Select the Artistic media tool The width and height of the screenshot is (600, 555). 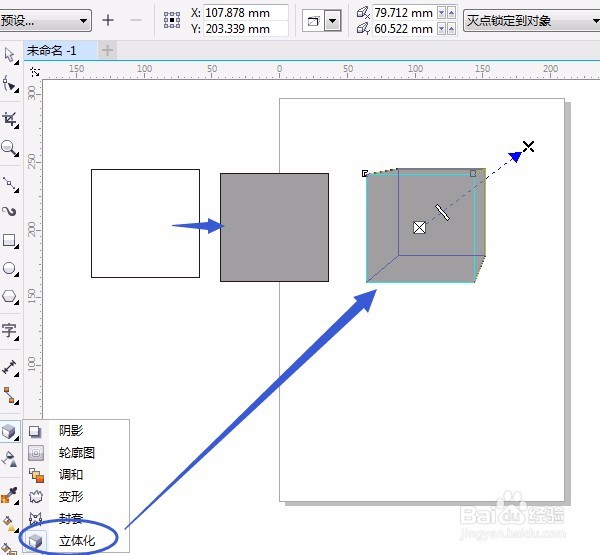point(10,211)
